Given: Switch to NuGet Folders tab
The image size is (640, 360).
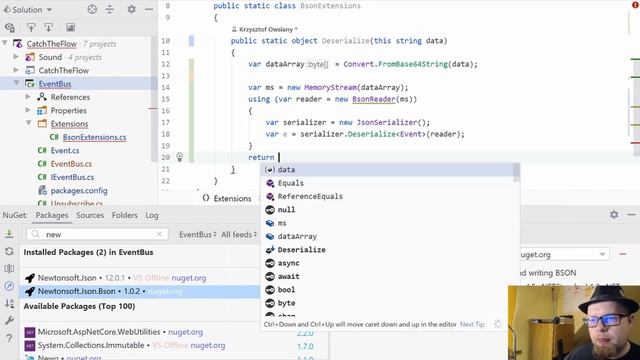Looking at the screenshot, I should click(124, 215).
